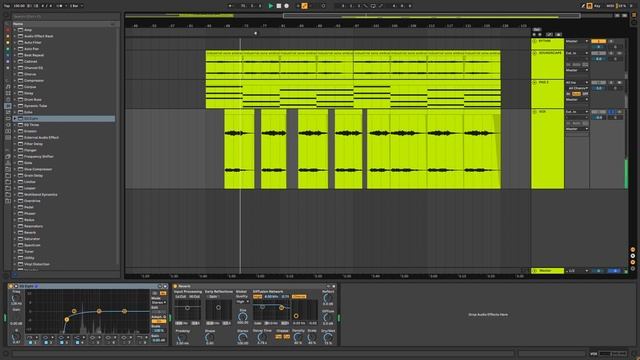Viewport: 640px width, 360px height.
Task: Click the Stop transport button
Action: 279,6
